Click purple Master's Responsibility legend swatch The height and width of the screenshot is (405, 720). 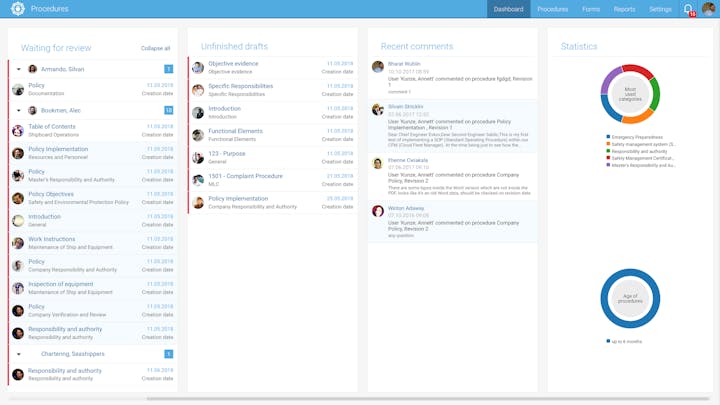(x=608, y=164)
